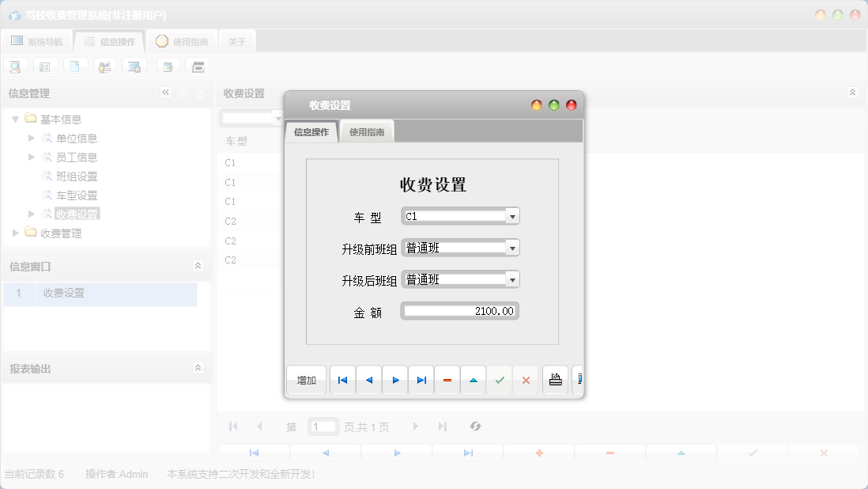Click inside the 金额 amount field
Screen dimensions: 868x489
coord(459,310)
